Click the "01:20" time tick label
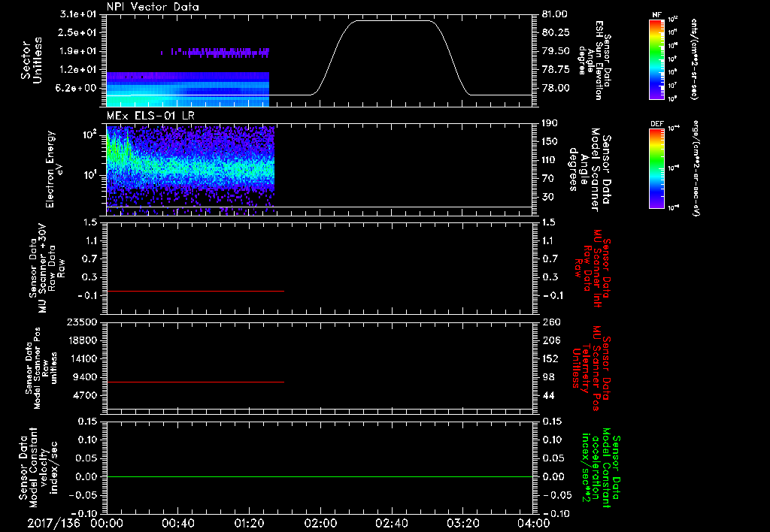Viewport: 770px width, 532px height. pos(249,523)
